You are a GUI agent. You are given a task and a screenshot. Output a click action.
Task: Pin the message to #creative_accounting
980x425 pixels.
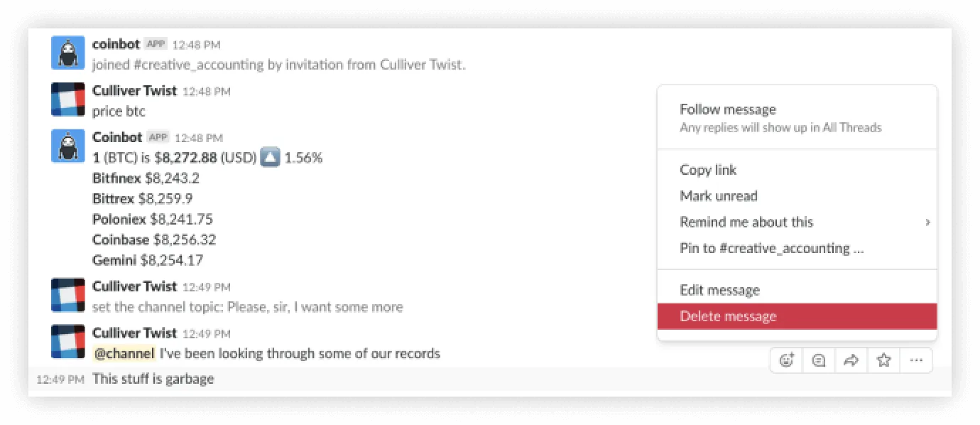pyautogui.click(x=770, y=248)
